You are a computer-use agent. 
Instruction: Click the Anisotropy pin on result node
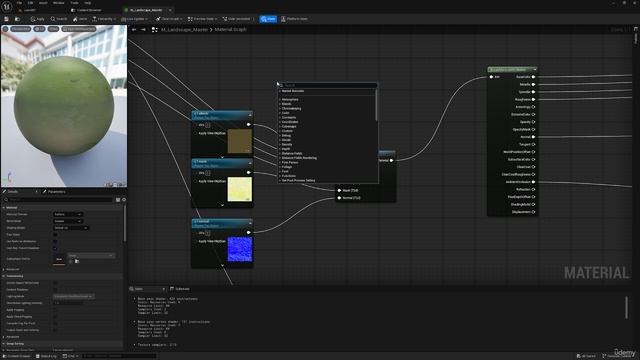pyautogui.click(x=533, y=107)
